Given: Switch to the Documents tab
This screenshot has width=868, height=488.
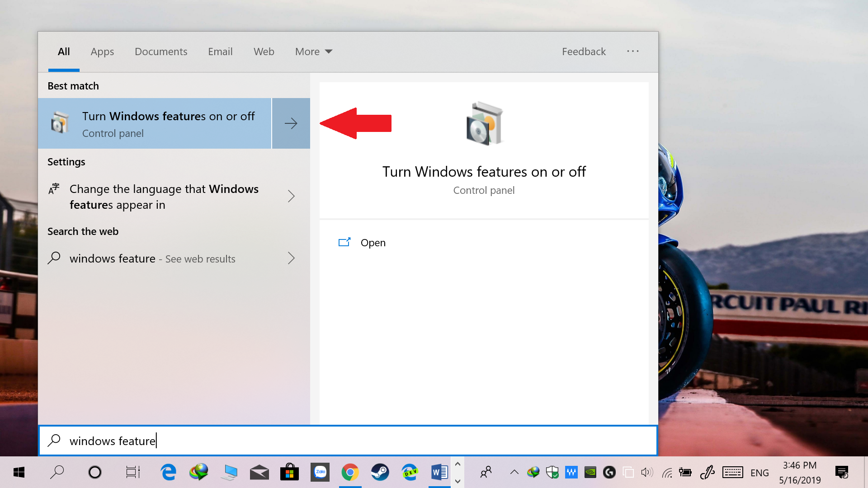Looking at the screenshot, I should [x=161, y=52].
